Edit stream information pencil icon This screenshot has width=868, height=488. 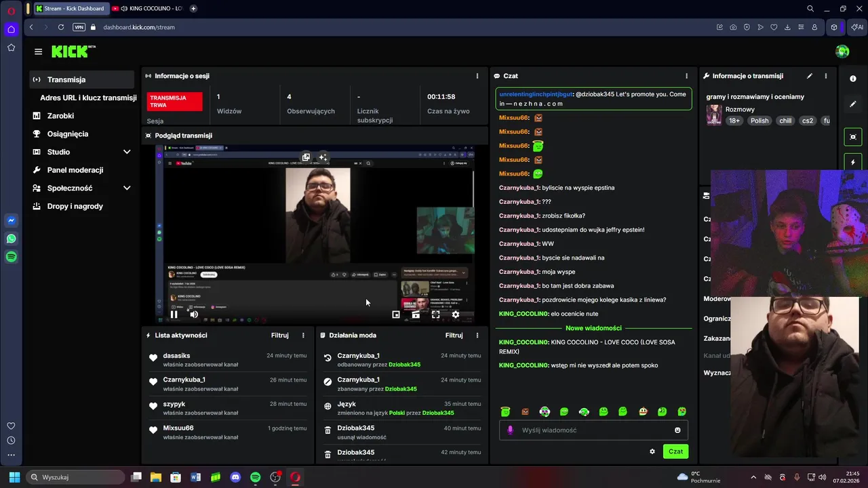coord(809,76)
